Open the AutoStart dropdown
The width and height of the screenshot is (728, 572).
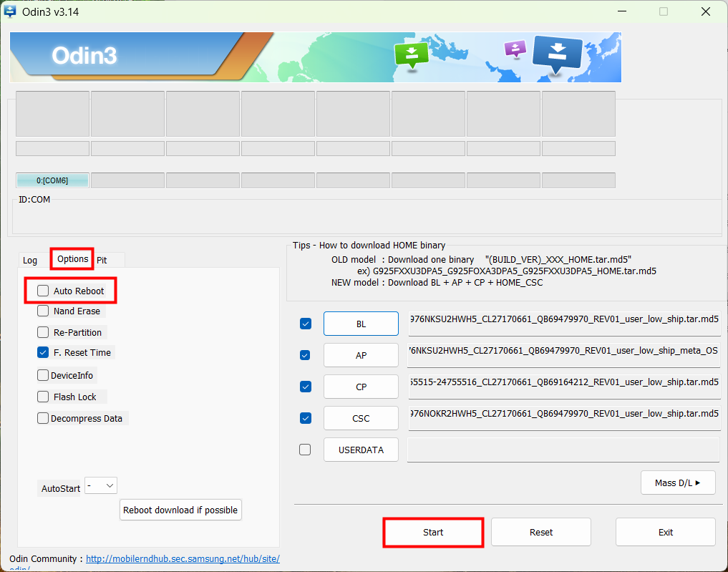tap(101, 485)
